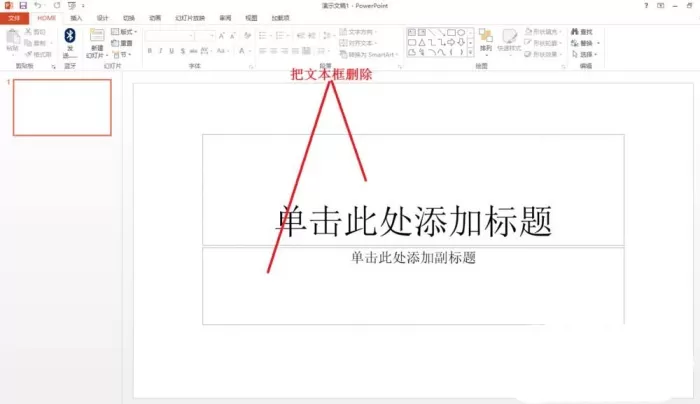Click the Undo arrow in quick access toolbar
The height and width of the screenshot is (404, 700).
(38, 5)
